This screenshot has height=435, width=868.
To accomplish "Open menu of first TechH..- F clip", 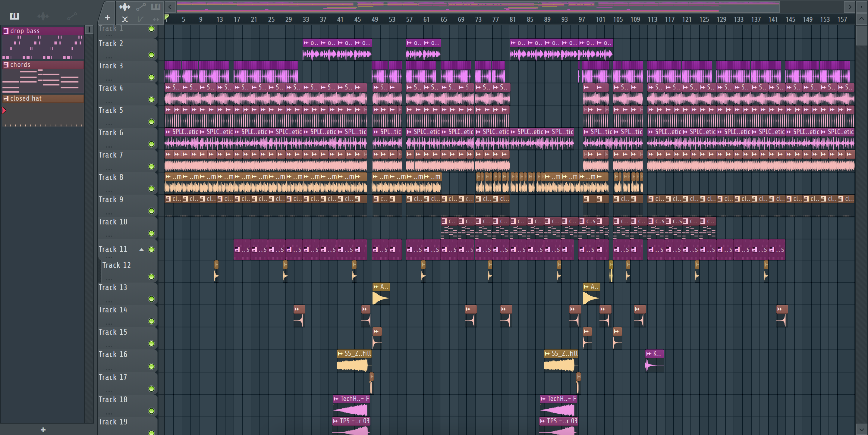I will 336,399.
